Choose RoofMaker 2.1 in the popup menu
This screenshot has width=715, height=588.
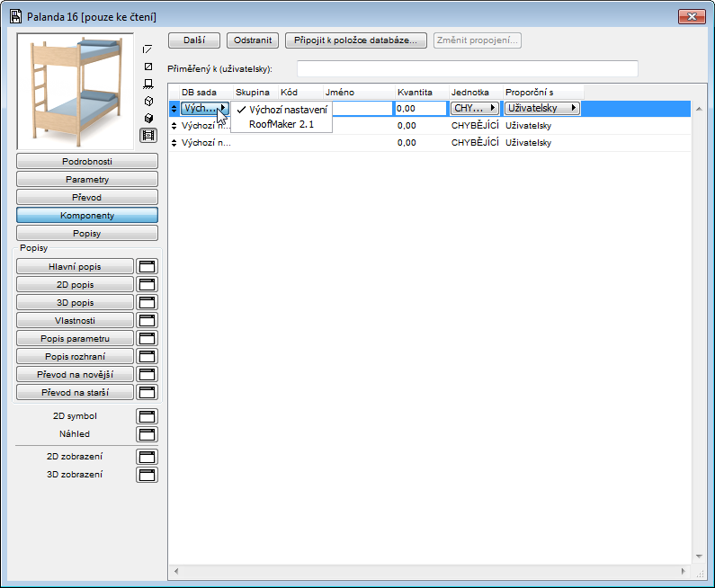tap(282, 124)
